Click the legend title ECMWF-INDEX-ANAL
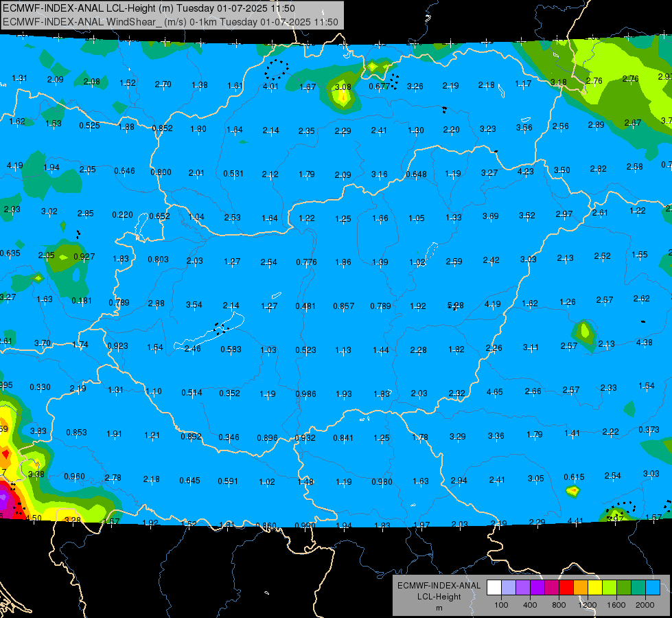This screenshot has height=618, width=672. (439, 586)
